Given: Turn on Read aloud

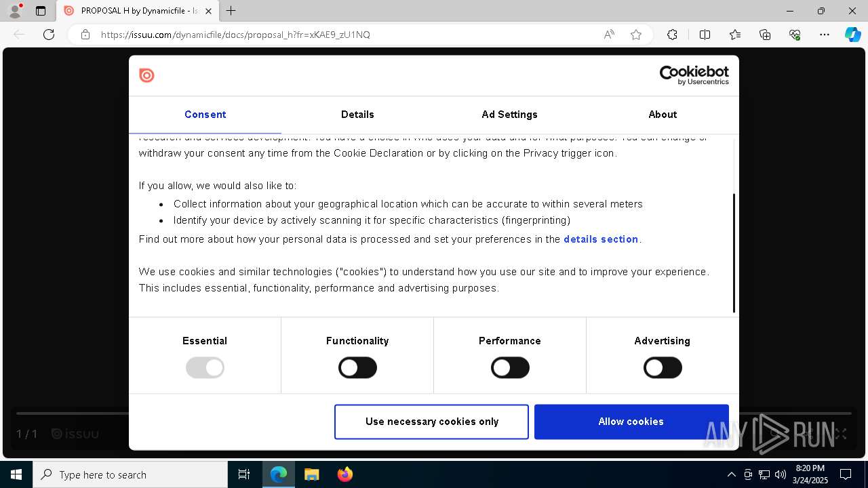Looking at the screenshot, I should [x=609, y=35].
